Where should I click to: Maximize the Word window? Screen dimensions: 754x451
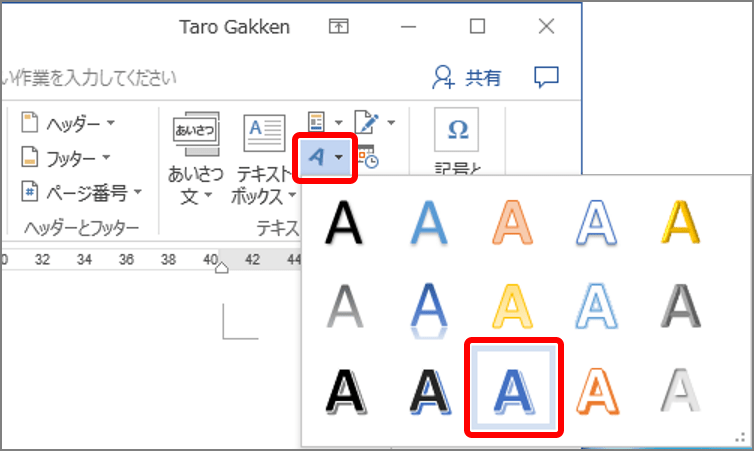coord(477,26)
